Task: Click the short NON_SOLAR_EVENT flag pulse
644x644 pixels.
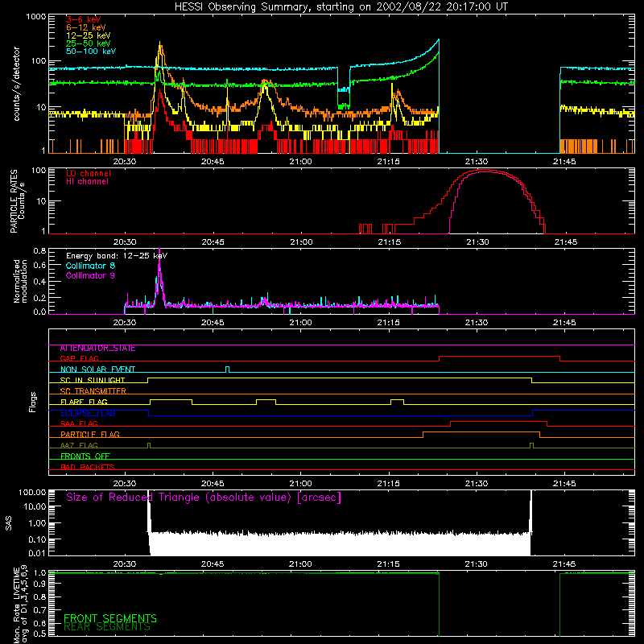Action: [228, 369]
